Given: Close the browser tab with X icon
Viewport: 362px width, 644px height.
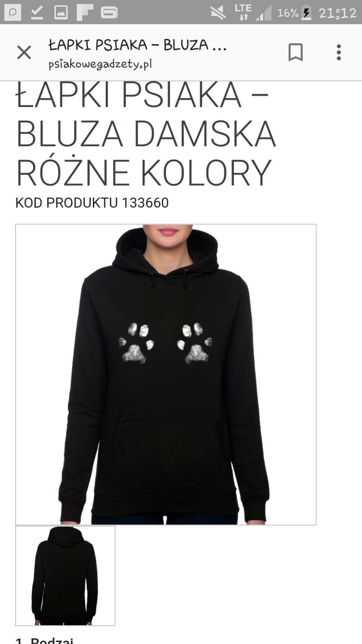Looking at the screenshot, I should (24, 53).
